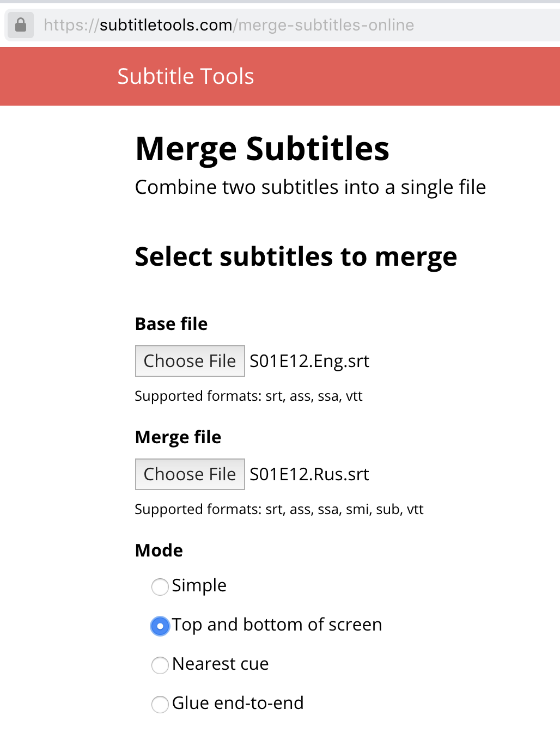Click the merge file supported formats text

click(279, 510)
